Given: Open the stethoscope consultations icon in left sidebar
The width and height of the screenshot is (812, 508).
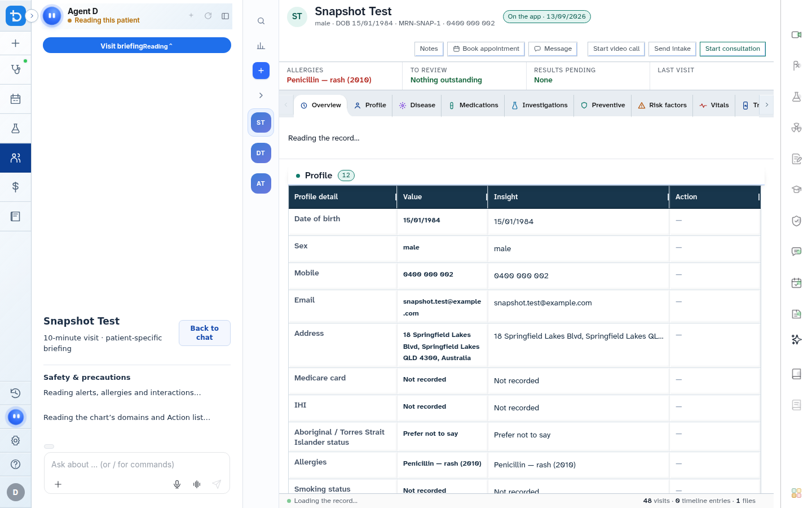Looking at the screenshot, I should click(16, 69).
